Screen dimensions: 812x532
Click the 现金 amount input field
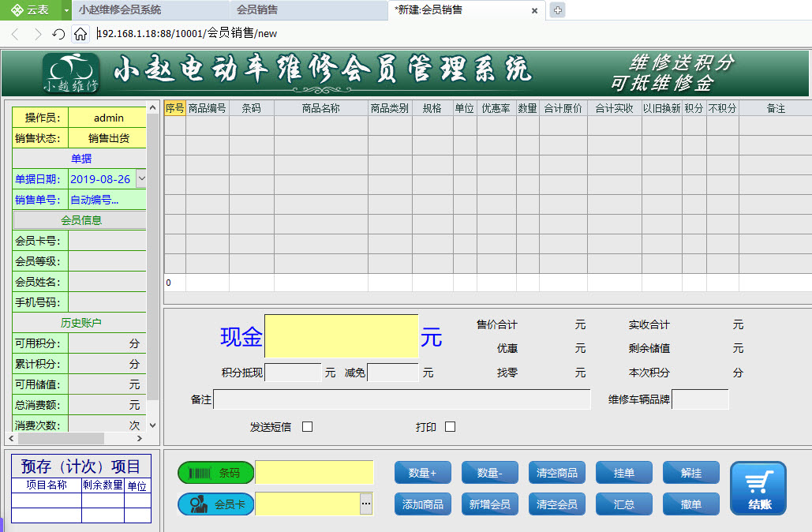click(341, 335)
